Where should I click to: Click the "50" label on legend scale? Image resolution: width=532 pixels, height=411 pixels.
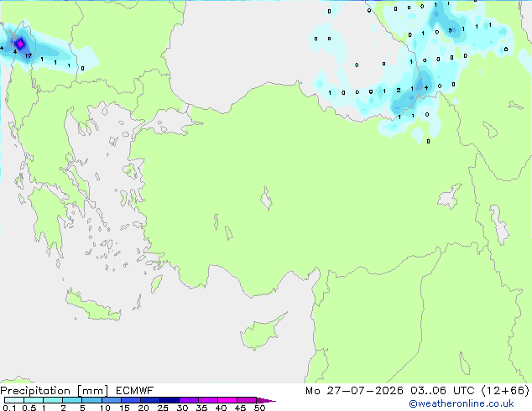point(259,408)
